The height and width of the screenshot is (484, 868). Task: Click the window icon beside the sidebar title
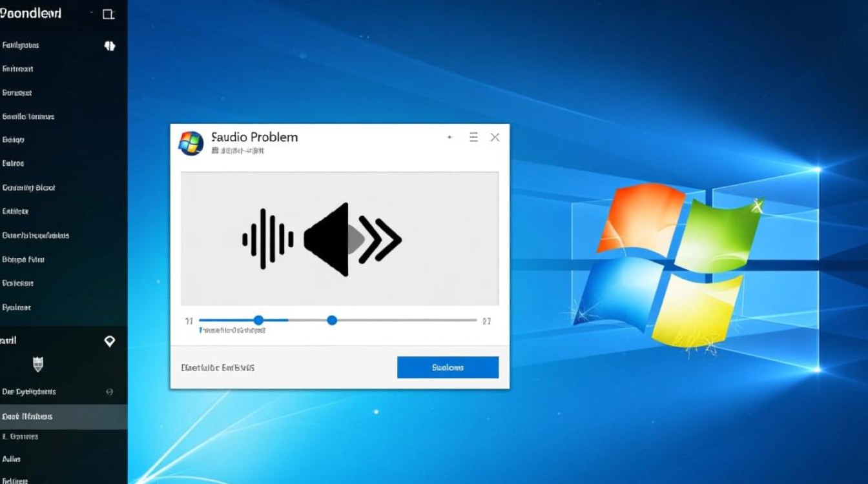(x=109, y=13)
